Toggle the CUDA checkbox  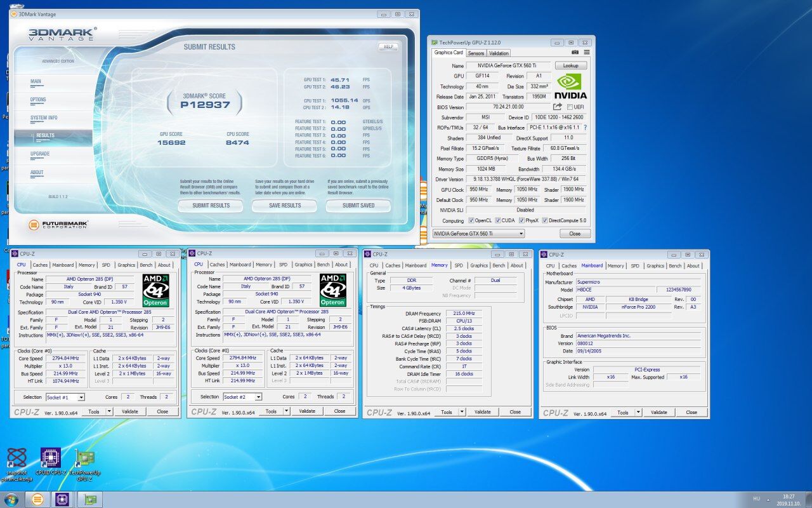click(x=499, y=220)
